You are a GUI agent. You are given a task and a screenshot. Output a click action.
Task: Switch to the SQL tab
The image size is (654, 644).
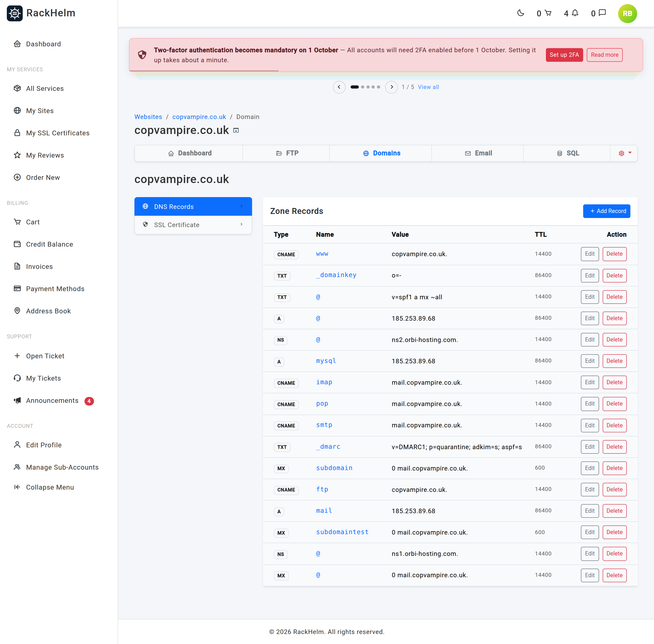pyautogui.click(x=567, y=153)
